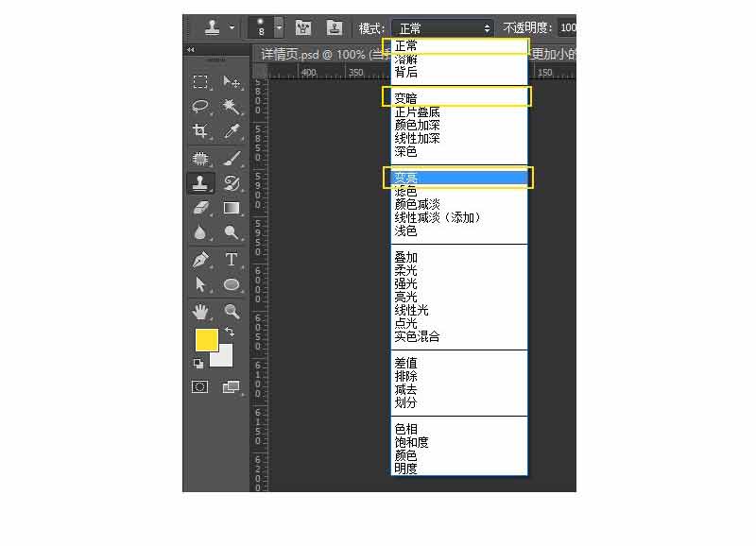Open the brush preset picker showing size 8

pyautogui.click(x=261, y=28)
